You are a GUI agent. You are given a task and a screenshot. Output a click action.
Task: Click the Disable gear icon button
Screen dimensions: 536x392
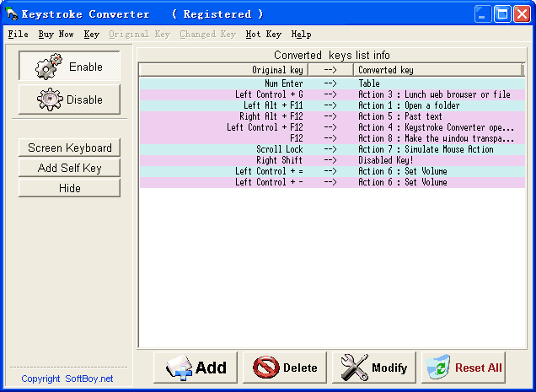point(69,99)
